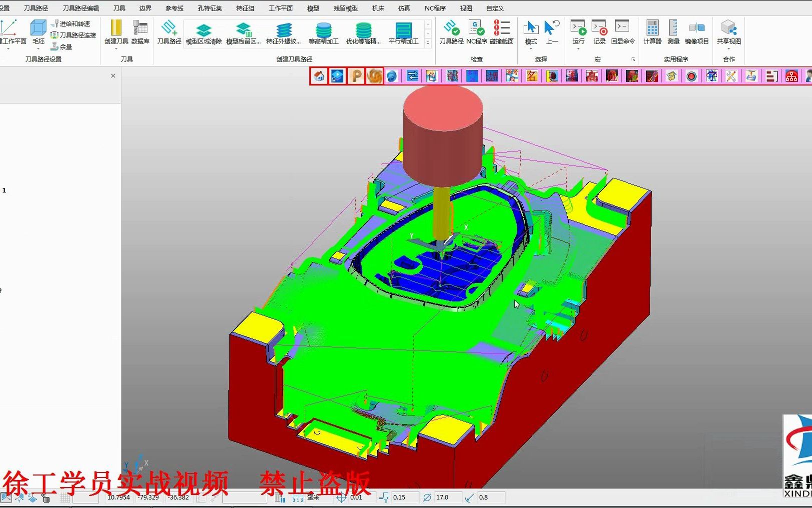Click the 计算器 calculator icon
812x508 pixels.
[x=652, y=32]
